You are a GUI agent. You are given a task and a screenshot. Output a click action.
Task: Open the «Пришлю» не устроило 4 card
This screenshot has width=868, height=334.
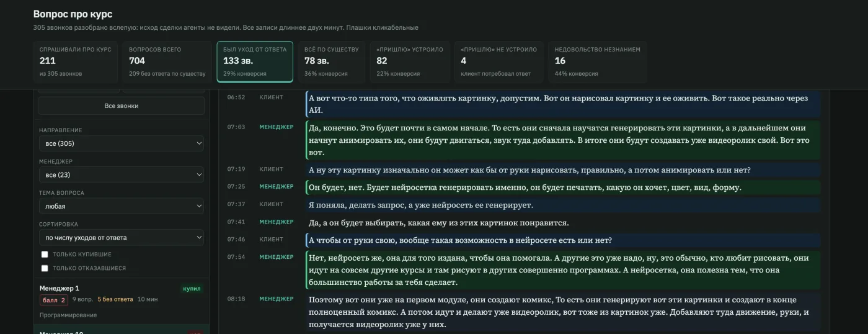499,61
